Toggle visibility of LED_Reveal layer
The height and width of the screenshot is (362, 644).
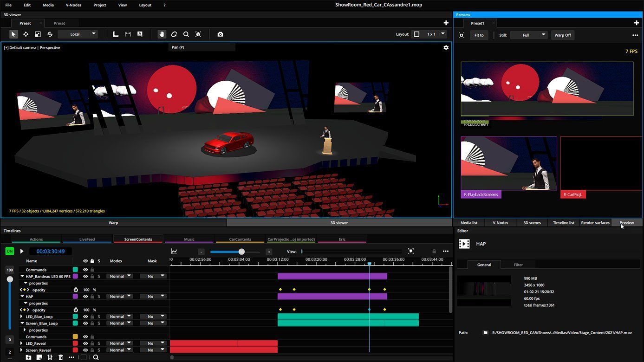click(85, 343)
